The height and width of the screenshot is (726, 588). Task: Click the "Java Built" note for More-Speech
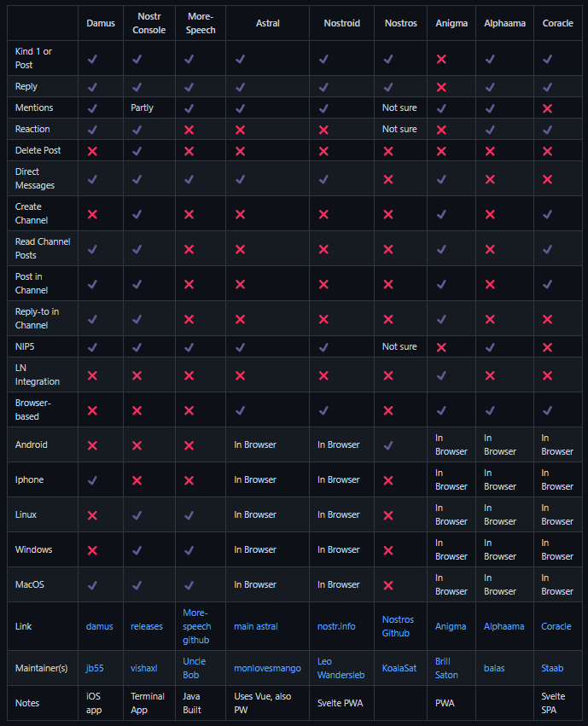192,703
